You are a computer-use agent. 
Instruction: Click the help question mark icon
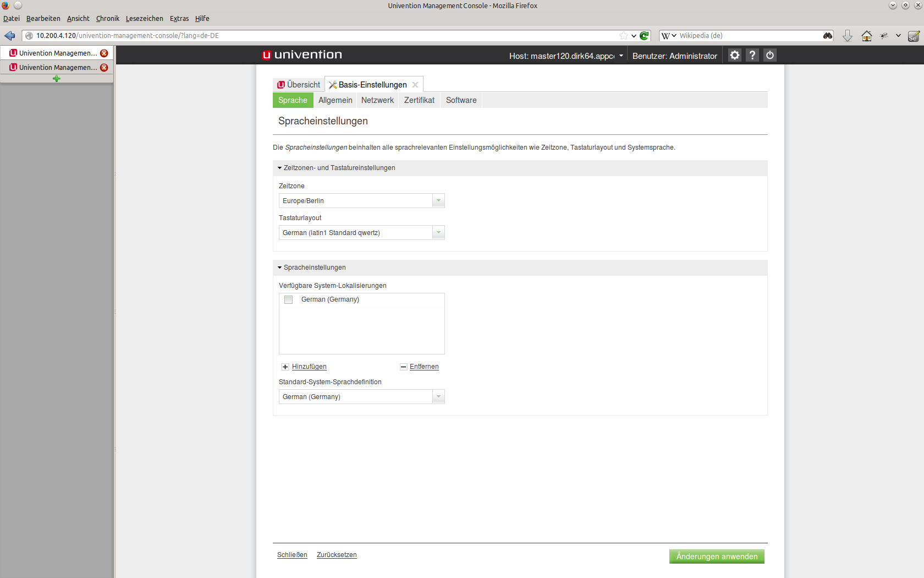tap(752, 55)
